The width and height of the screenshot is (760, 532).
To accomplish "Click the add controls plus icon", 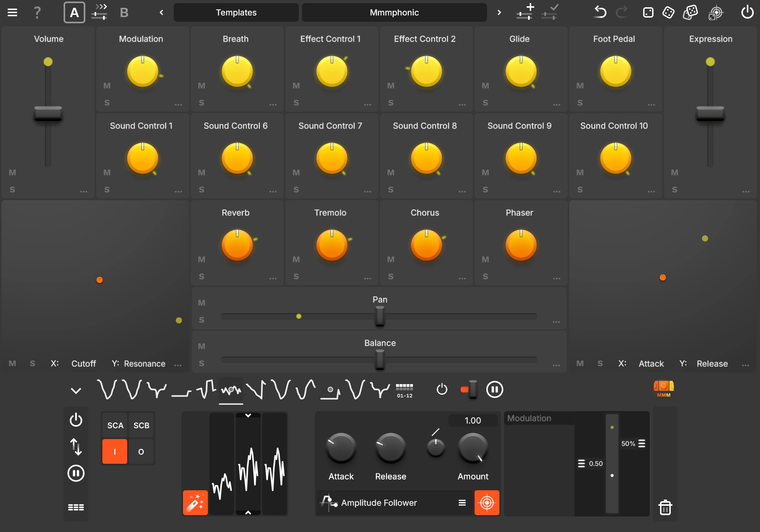I will 525,12.
